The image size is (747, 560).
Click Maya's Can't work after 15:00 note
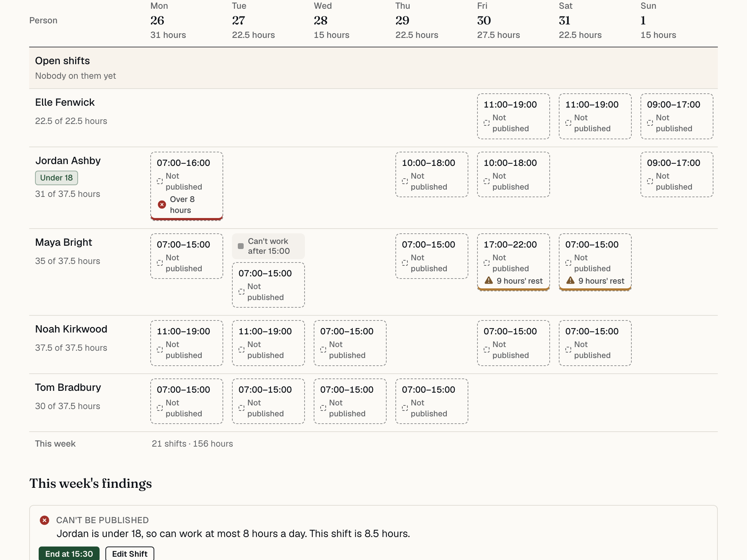pyautogui.click(x=268, y=246)
